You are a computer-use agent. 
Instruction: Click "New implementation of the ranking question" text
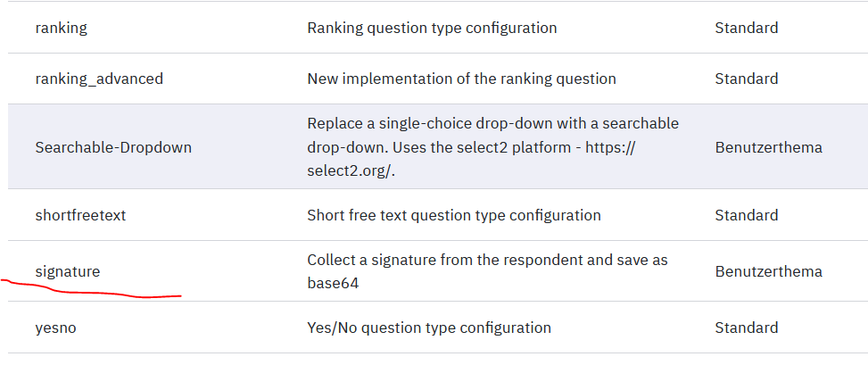click(461, 79)
